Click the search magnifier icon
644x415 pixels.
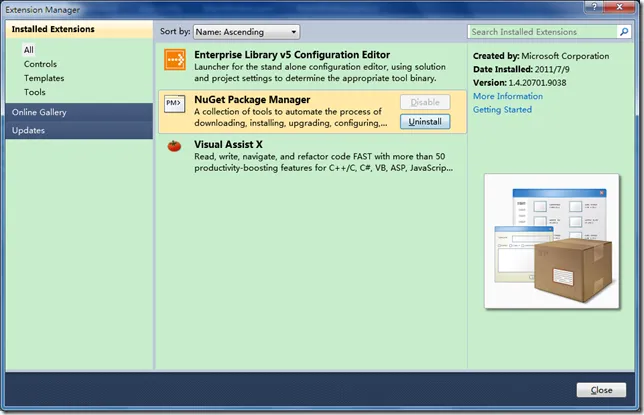pos(624,32)
